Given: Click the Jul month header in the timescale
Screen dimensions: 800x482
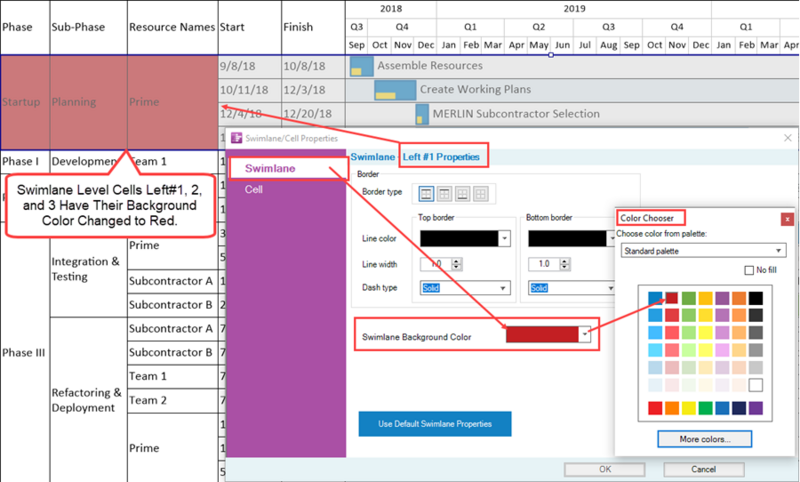Looking at the screenshot, I should pos(585,45).
